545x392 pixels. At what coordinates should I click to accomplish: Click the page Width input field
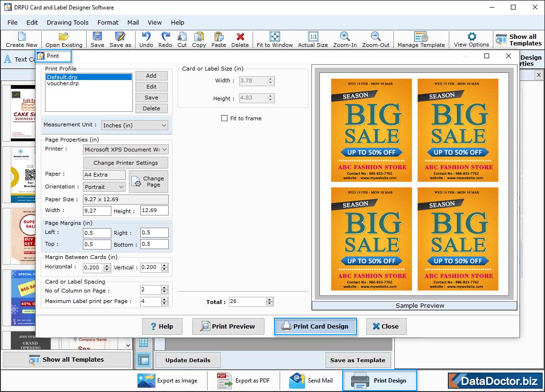97,210
